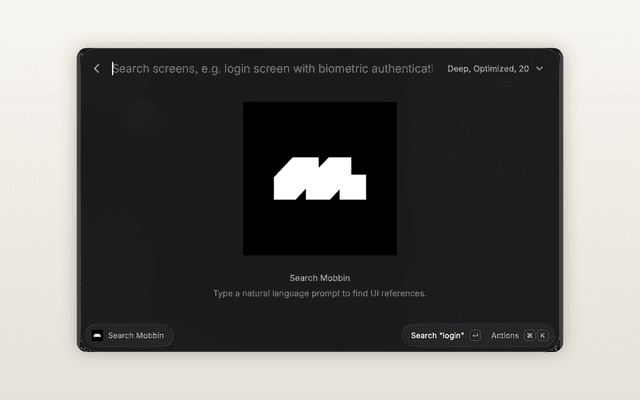Click the Search Mobbin heading text
This screenshot has width=640, height=400.
(320, 278)
